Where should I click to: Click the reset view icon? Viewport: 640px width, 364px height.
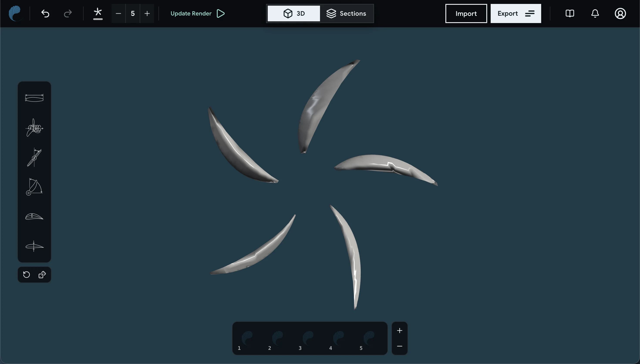[27, 275]
